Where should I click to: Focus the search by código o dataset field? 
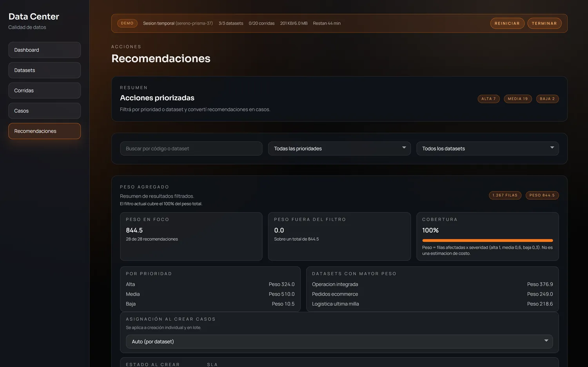[x=191, y=148]
